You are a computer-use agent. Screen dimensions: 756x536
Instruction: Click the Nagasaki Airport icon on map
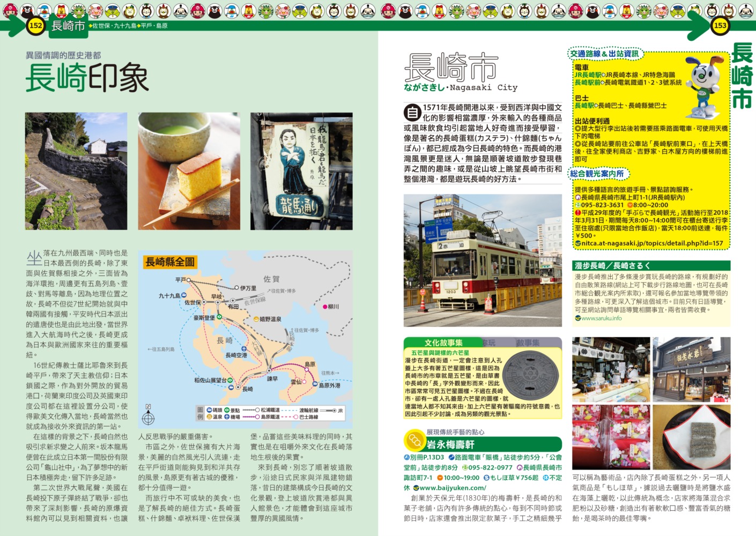pos(244,348)
